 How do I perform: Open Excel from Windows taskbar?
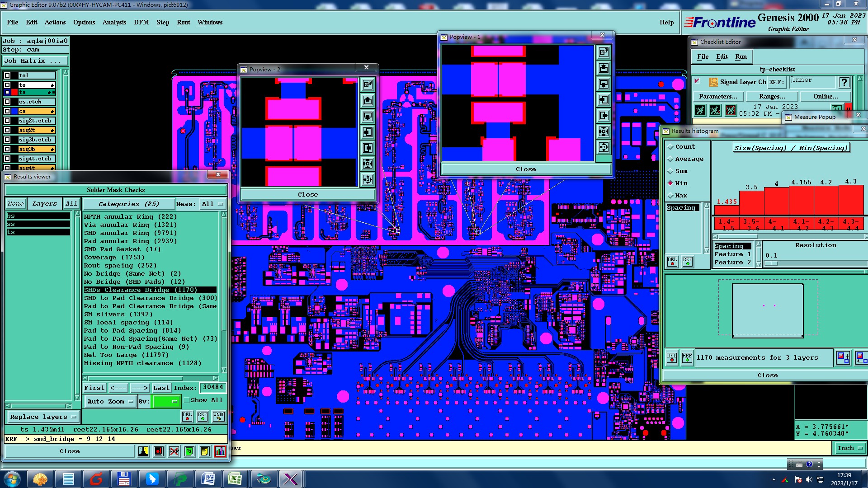click(x=235, y=479)
